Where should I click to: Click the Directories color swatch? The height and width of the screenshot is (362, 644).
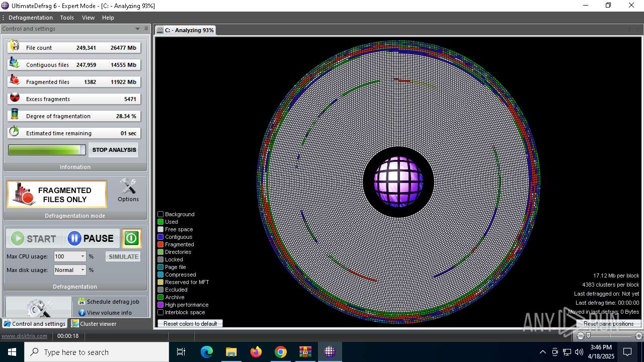click(160, 252)
